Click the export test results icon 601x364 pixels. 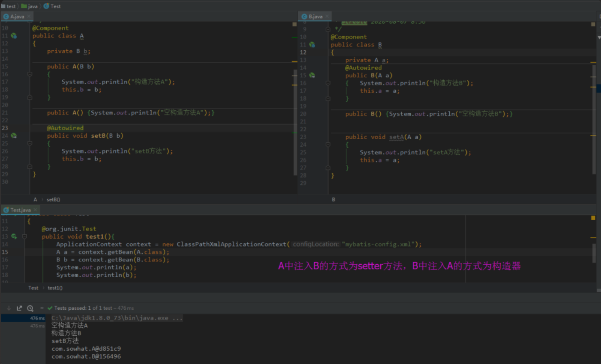19,308
